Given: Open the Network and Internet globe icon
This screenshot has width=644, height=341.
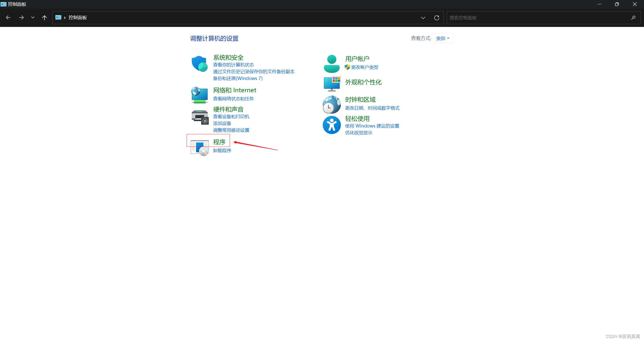Looking at the screenshot, I should tap(199, 95).
